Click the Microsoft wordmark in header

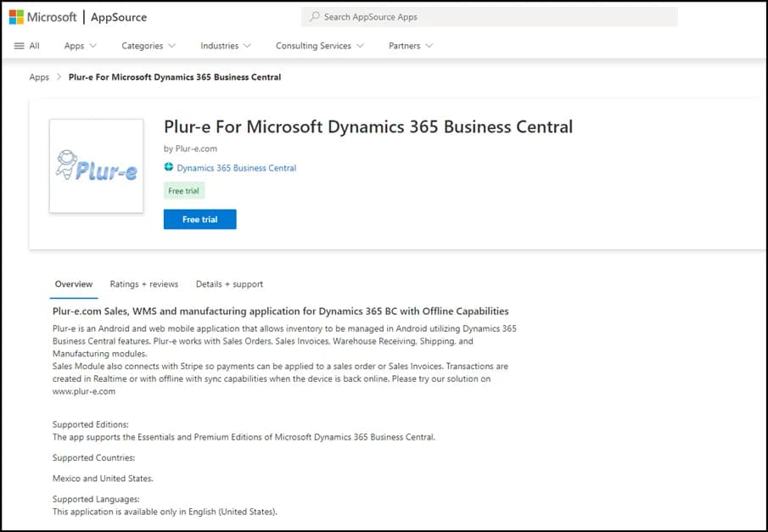tap(52, 17)
